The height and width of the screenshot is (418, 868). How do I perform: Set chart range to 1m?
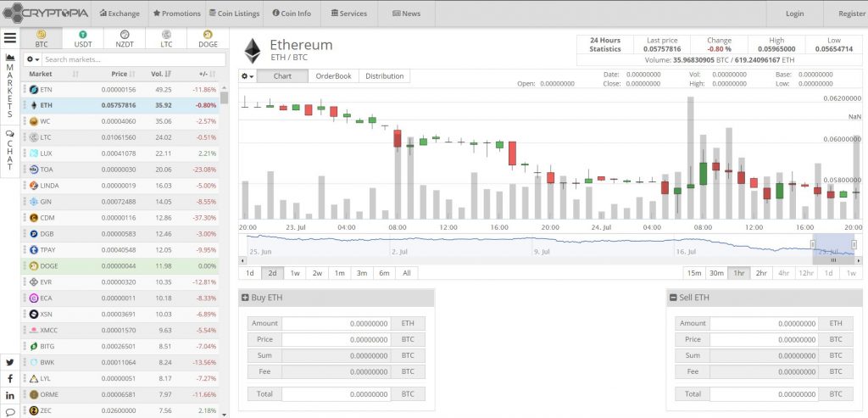(339, 273)
